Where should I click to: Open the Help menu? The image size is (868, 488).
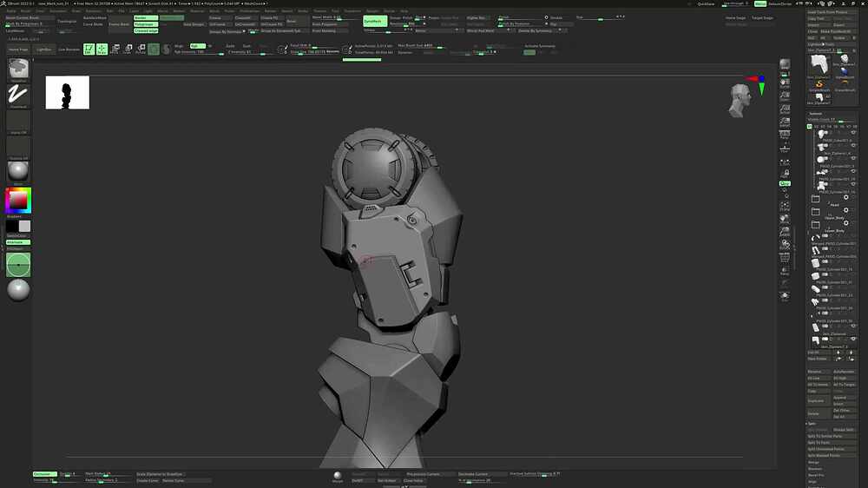click(404, 10)
